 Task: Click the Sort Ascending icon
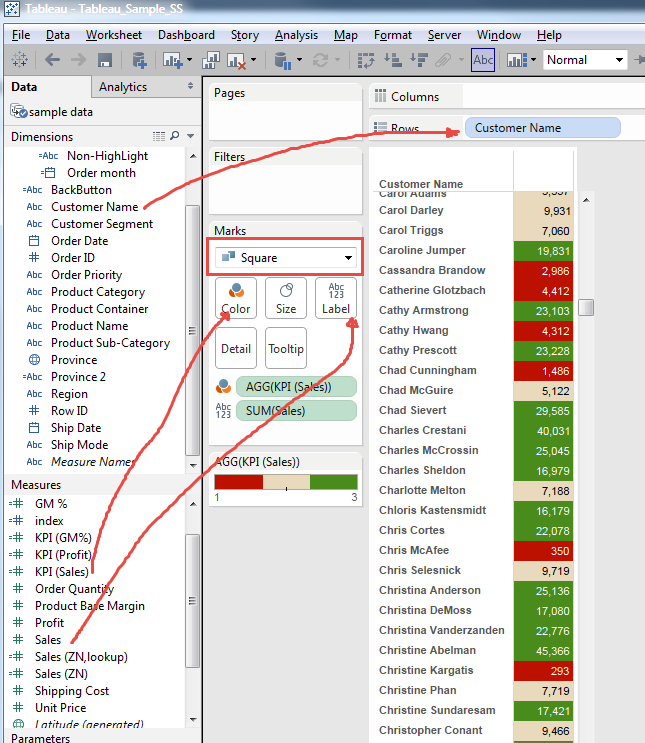393,60
